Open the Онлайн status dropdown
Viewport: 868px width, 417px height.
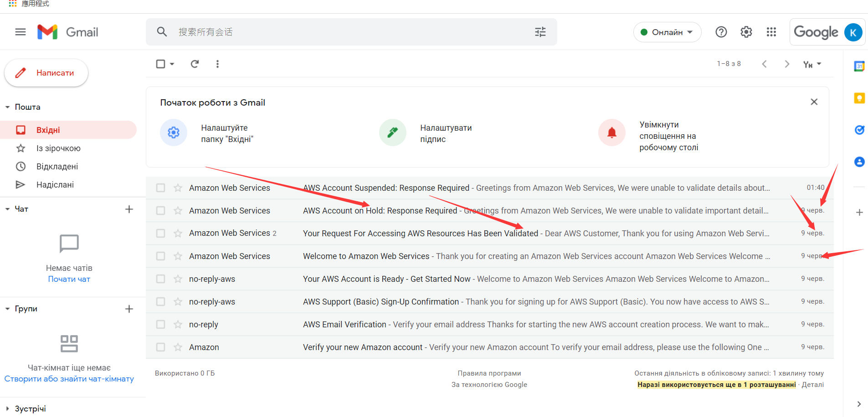667,32
